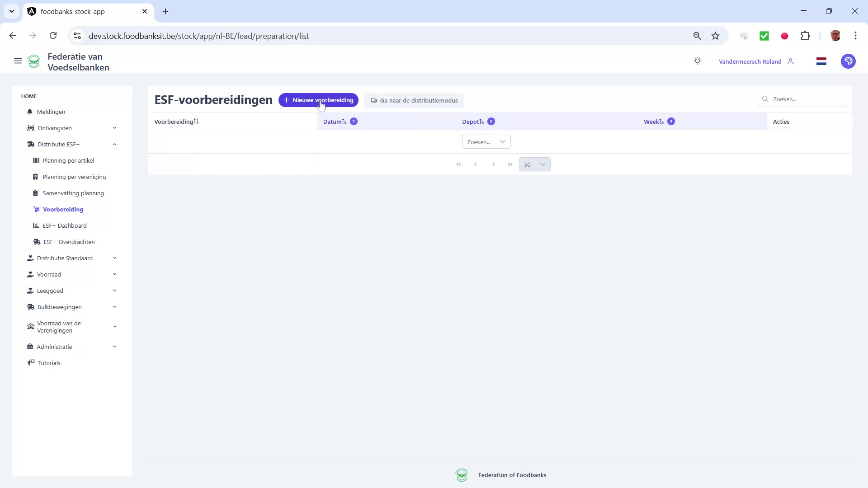Click the Zoeken search field
The image size is (868, 488).
pos(802,99)
